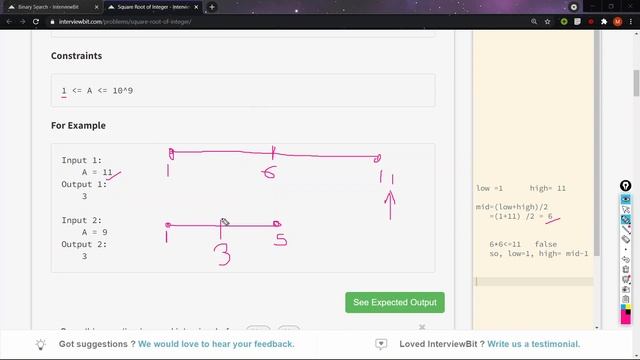Click the undo arrow in annotation toolbar
Screen dimensions: 640x360
click(625, 259)
